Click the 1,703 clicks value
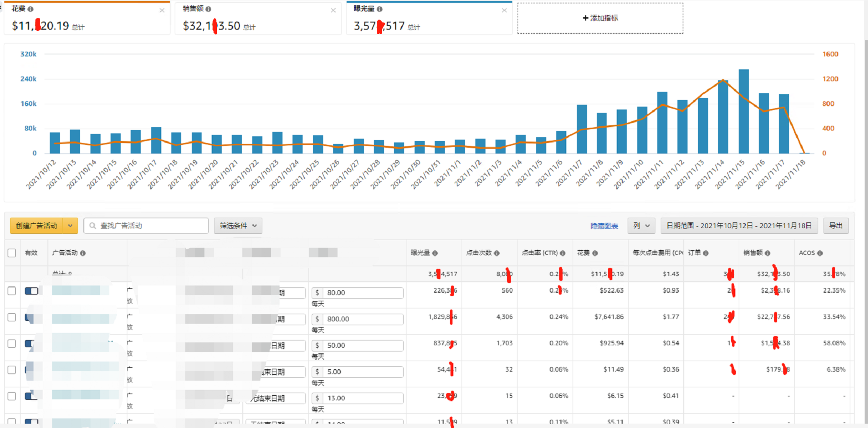The image size is (868, 428). point(505,343)
